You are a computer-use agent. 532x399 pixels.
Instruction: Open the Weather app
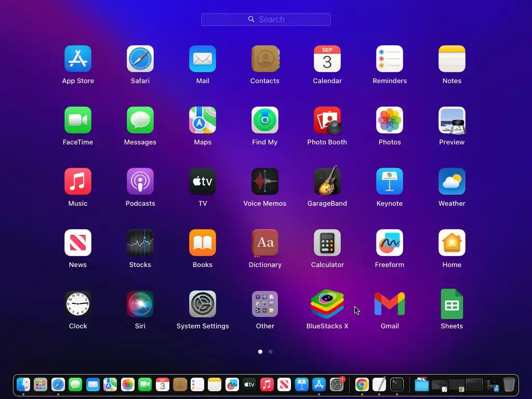pyautogui.click(x=452, y=181)
